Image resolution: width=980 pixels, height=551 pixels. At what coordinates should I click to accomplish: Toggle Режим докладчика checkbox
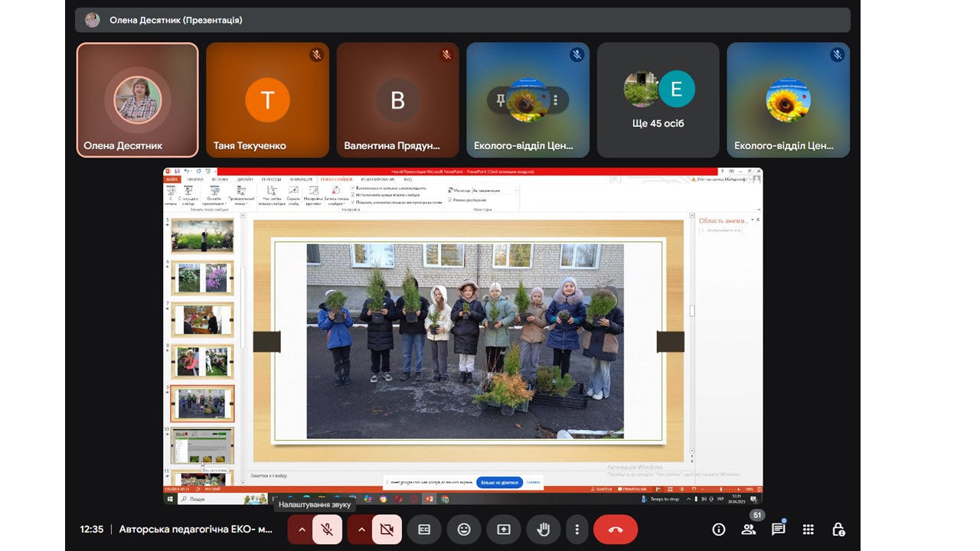pyautogui.click(x=466, y=200)
